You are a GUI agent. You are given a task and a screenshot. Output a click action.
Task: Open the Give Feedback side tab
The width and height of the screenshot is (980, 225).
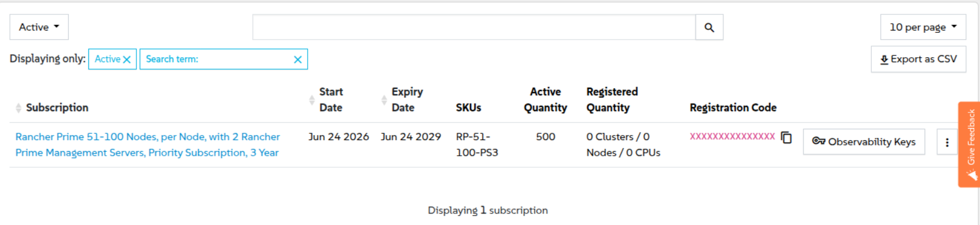(970, 144)
